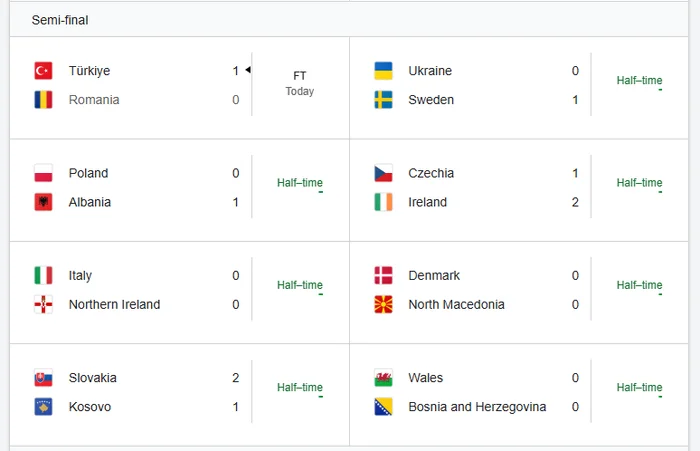Click the Wales flag icon
This screenshot has width=700, height=451.
point(383,378)
